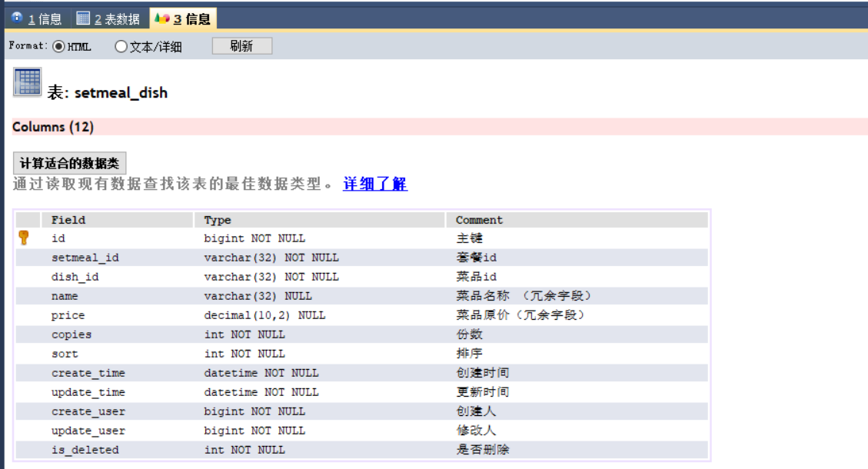Screen dimensions: 868x469
Task: Select the price field cell
Action: click(118, 315)
